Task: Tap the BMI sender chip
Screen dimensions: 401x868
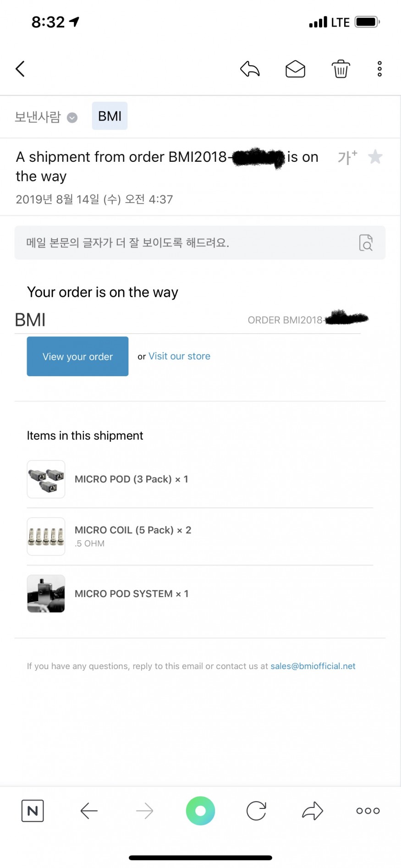Action: pyautogui.click(x=110, y=116)
